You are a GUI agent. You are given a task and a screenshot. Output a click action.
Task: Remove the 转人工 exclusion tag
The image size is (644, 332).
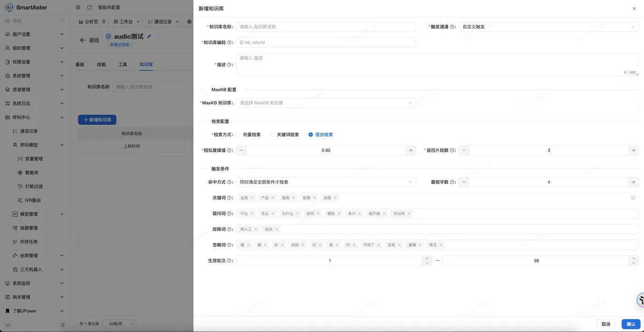coord(256,229)
